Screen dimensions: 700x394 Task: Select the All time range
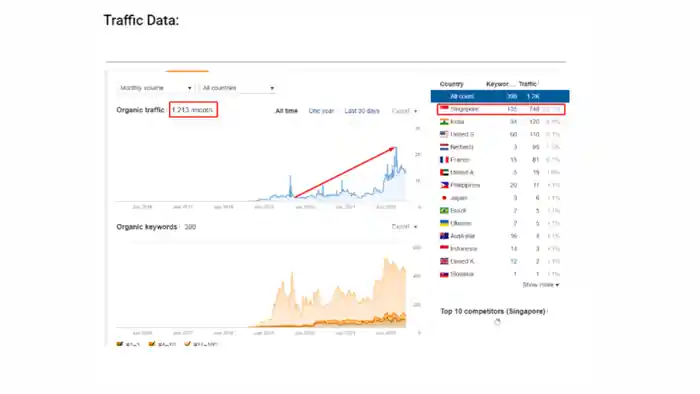pyautogui.click(x=286, y=111)
